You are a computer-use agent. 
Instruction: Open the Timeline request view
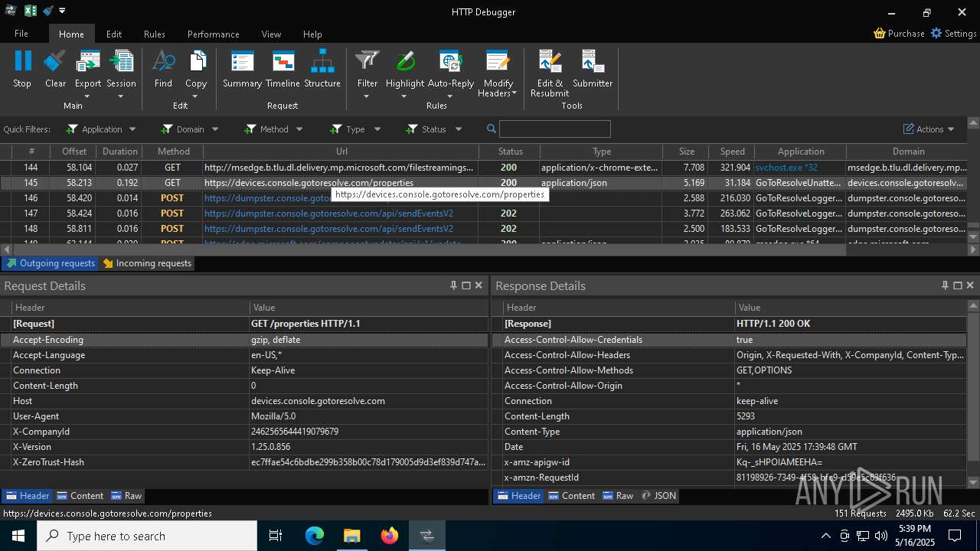tap(283, 61)
